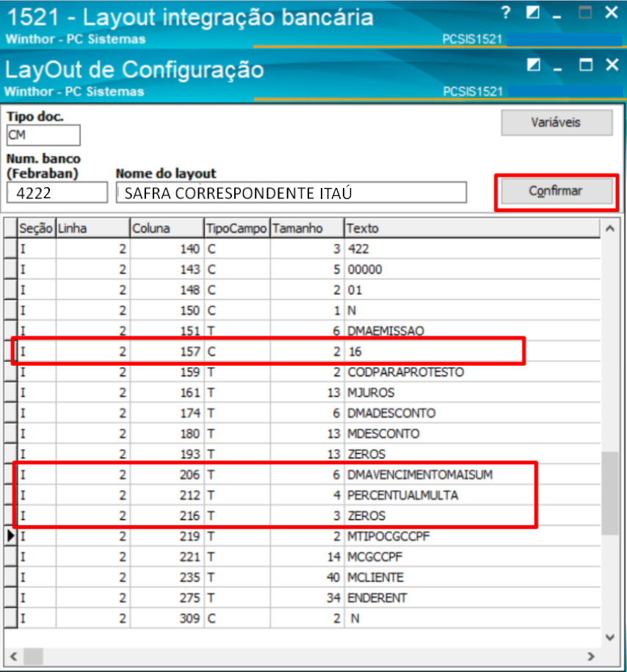Click the Texto column header

(472, 228)
